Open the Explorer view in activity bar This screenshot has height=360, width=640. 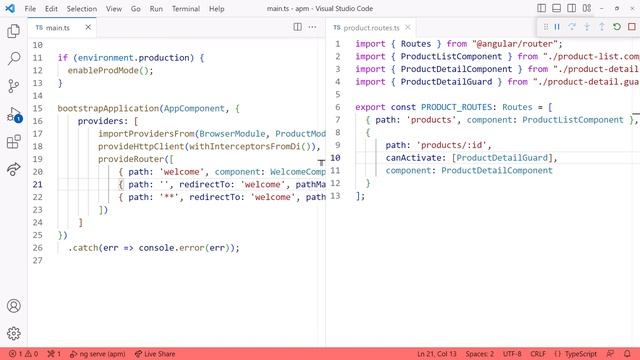pyautogui.click(x=13, y=31)
